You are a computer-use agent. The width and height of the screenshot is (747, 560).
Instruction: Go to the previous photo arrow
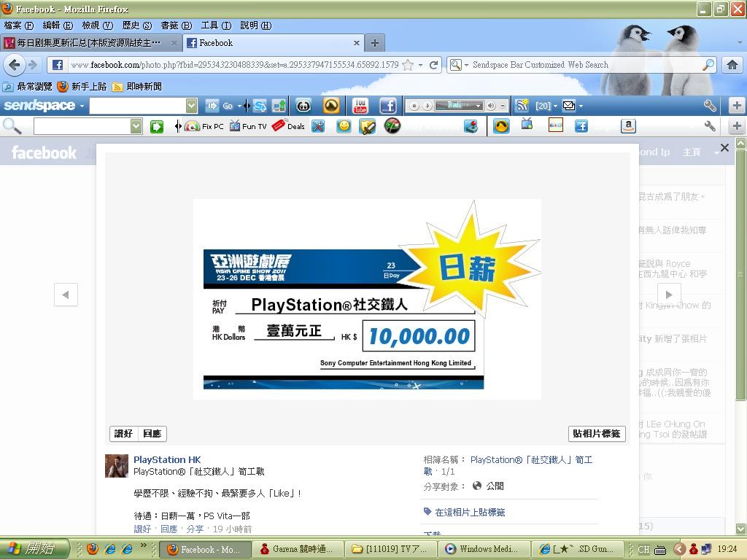(66, 295)
